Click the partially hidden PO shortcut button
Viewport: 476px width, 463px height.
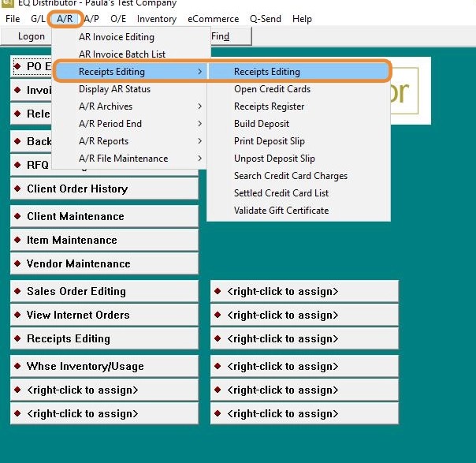32,66
